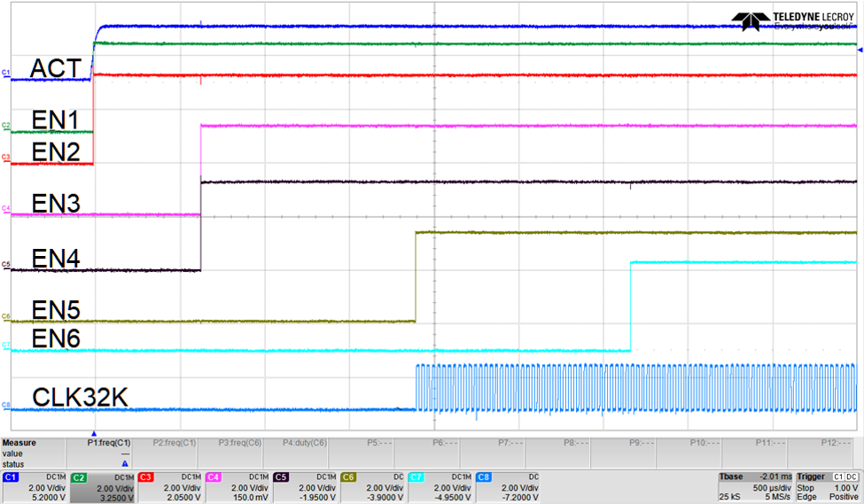Click the empty P5 measurement slot
The image size is (864, 504).
pyautogui.click(x=371, y=442)
